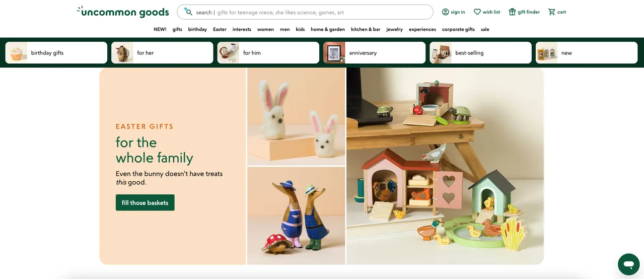
Task: Open wish list heart icon
Action: [x=477, y=12]
